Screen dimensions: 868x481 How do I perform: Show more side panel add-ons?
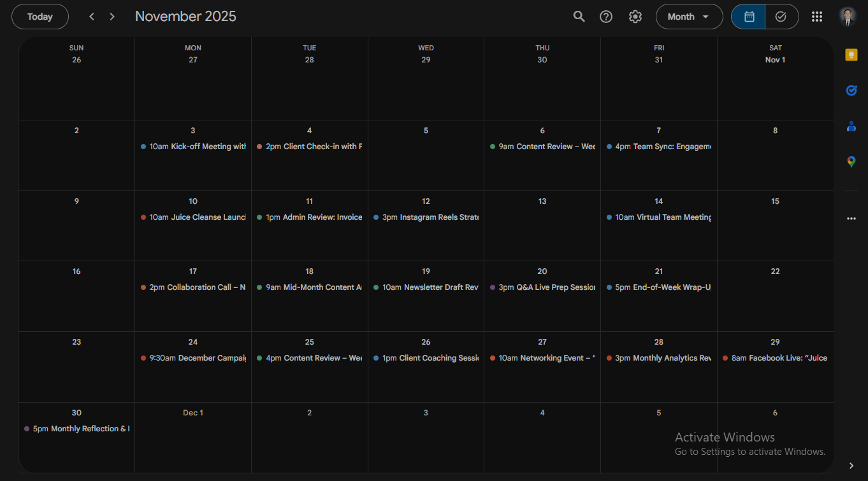tap(851, 219)
